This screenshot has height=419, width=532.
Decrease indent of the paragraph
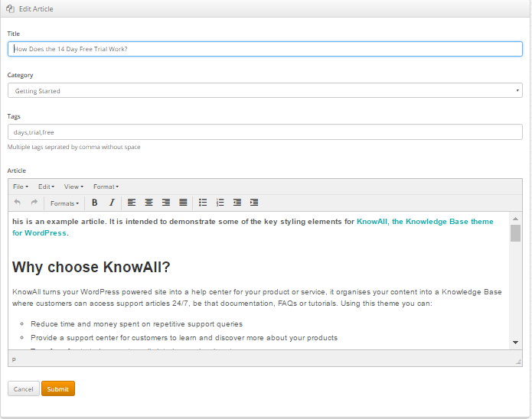tap(237, 203)
